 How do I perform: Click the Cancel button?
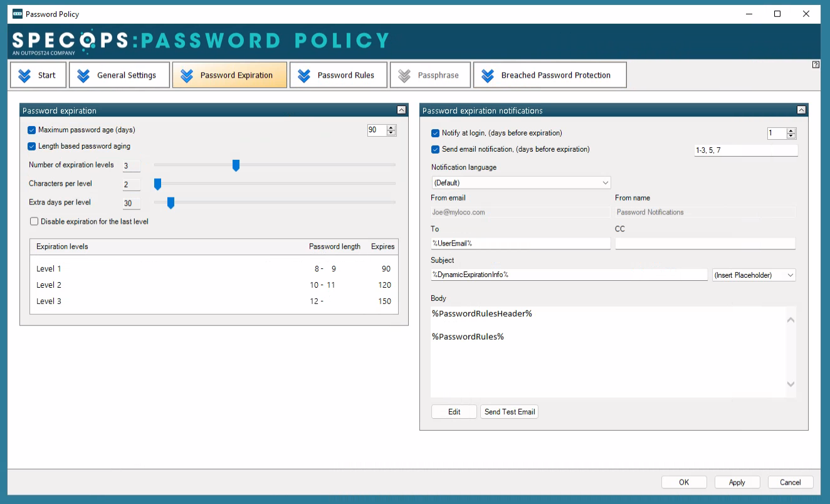[x=791, y=482]
